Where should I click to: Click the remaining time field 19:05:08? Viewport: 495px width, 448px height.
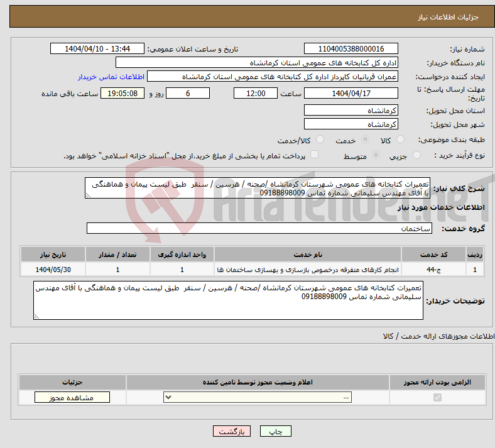pyautogui.click(x=122, y=93)
